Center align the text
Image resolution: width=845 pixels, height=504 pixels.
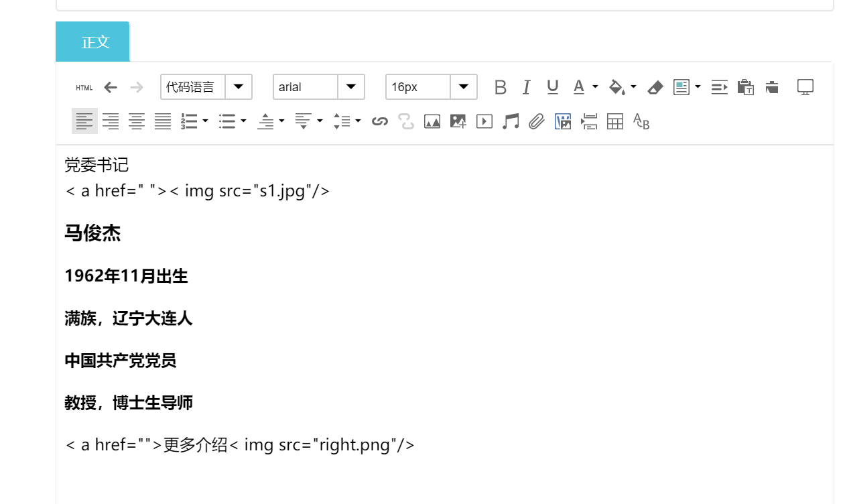[x=137, y=121]
